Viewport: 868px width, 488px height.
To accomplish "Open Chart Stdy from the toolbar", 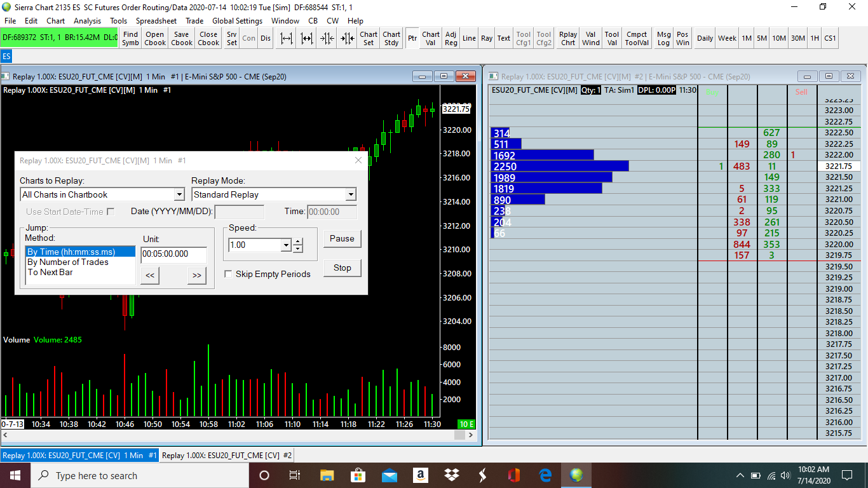I will coord(391,38).
